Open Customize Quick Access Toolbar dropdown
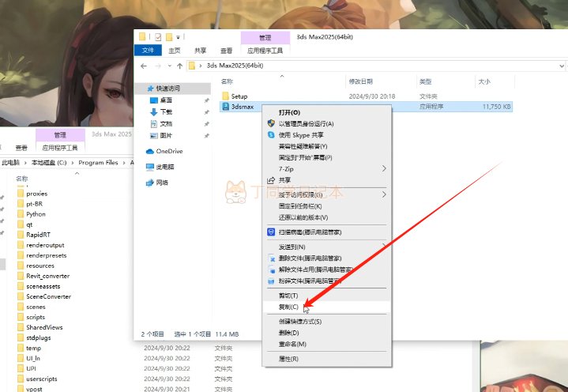The image size is (568, 392). [x=178, y=37]
